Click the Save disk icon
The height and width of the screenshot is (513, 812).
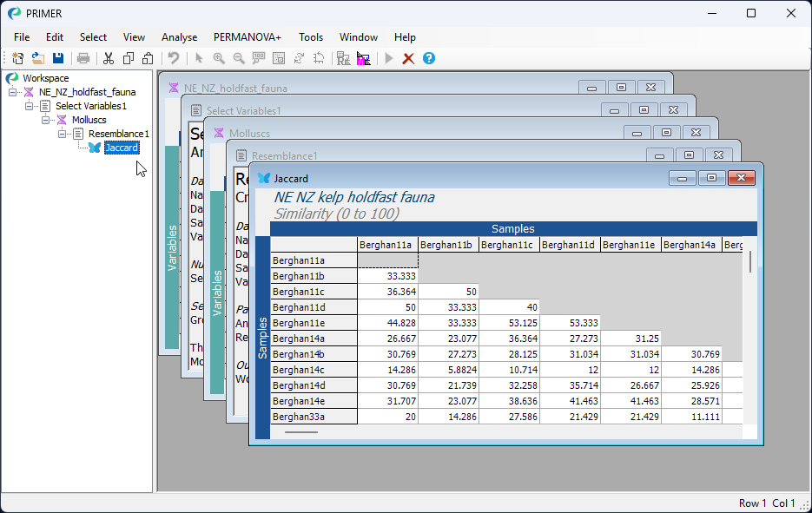click(x=58, y=58)
